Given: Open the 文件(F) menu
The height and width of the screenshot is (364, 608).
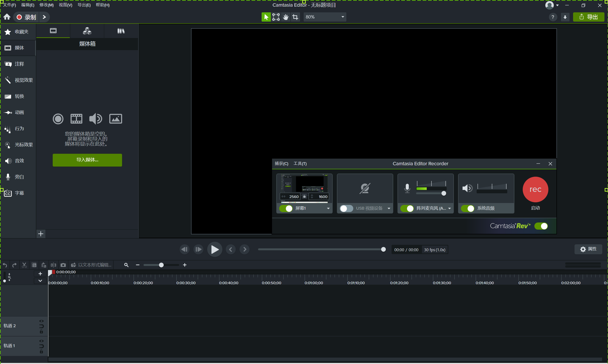Looking at the screenshot, I should click(x=9, y=5).
